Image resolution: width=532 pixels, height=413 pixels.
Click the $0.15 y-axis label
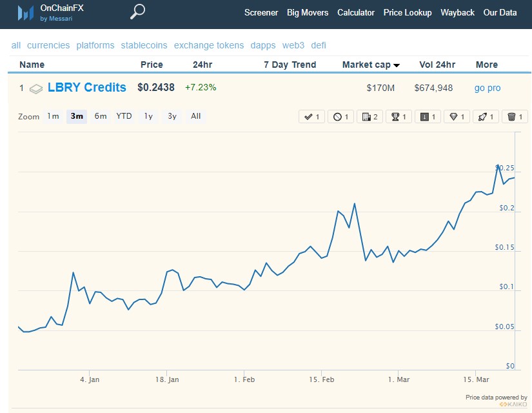pyautogui.click(x=504, y=248)
